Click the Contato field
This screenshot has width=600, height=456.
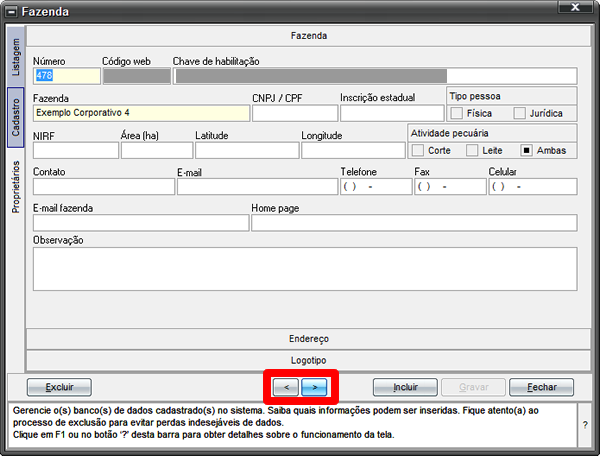[x=104, y=187]
